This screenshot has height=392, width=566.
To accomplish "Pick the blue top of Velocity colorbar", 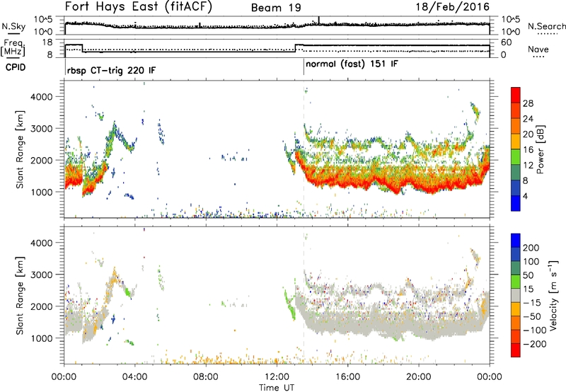I will [516, 241].
